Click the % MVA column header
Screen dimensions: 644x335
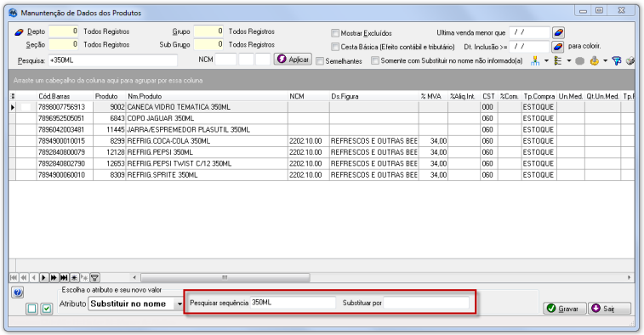click(433, 96)
